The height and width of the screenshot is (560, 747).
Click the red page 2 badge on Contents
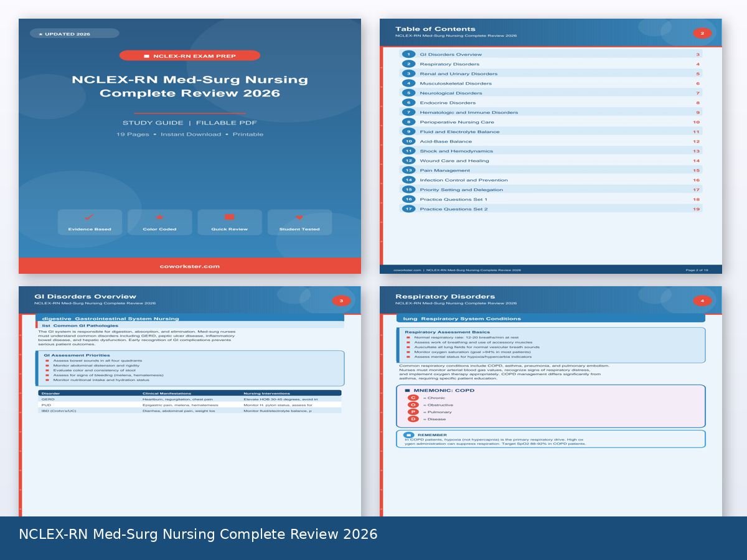coord(702,34)
